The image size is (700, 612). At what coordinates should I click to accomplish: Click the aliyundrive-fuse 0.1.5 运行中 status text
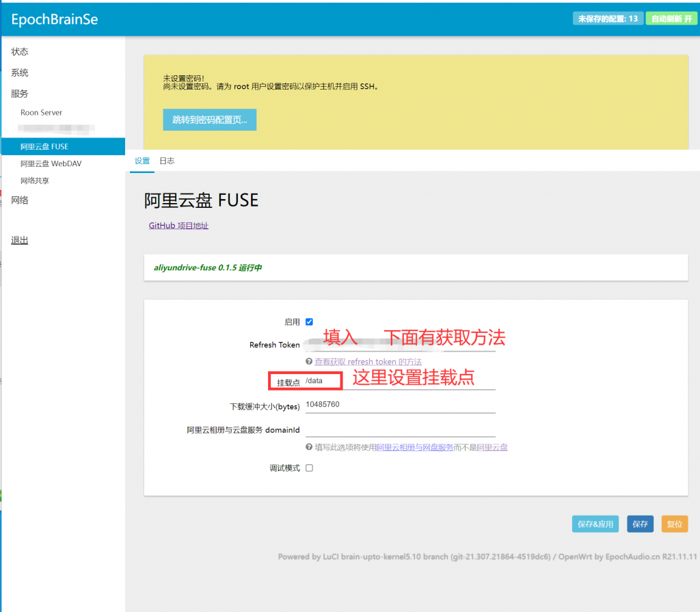[x=208, y=267]
